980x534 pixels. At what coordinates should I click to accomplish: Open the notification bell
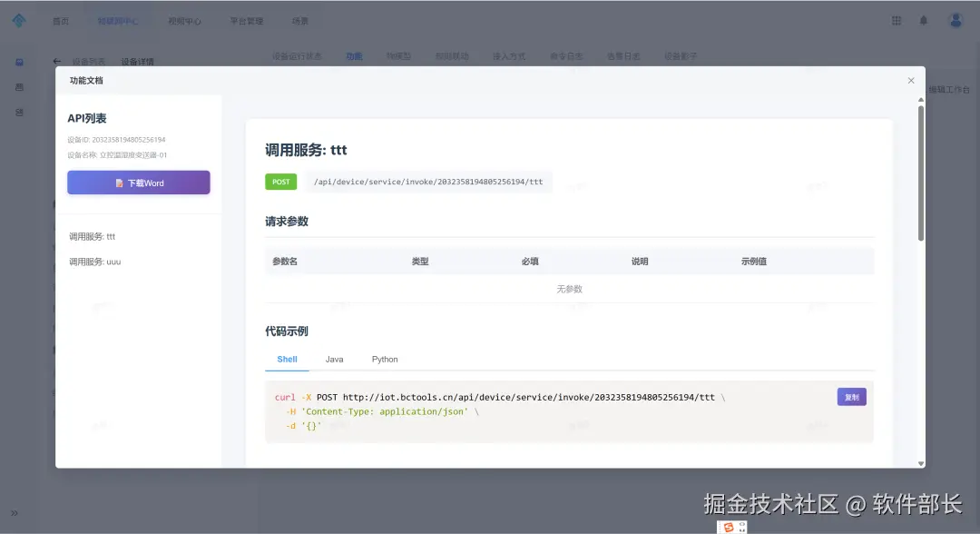[x=924, y=19]
